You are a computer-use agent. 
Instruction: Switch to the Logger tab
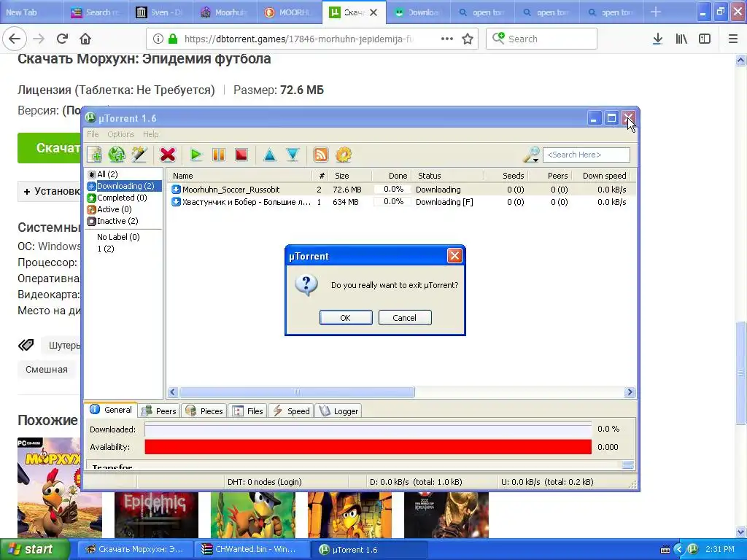click(338, 411)
